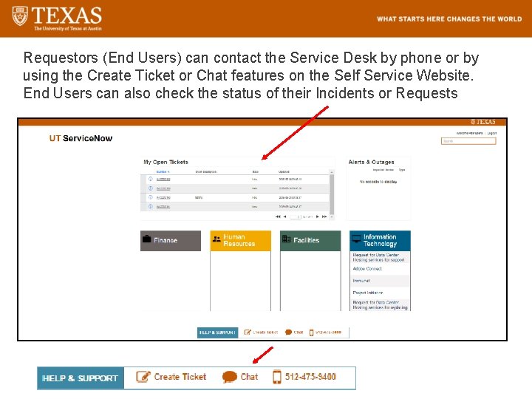Image resolution: width=532 pixels, height=399 pixels.
Task: Click the enlarged 512-475-9400 phone number
Action: (x=310, y=377)
